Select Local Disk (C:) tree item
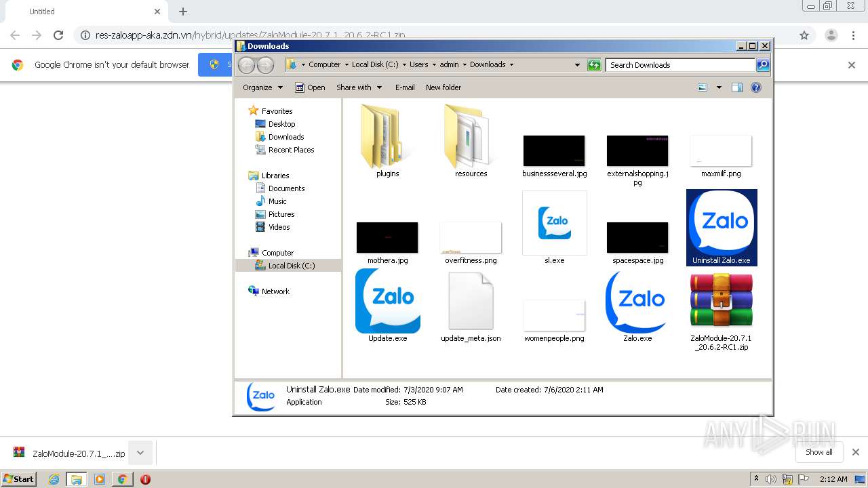The image size is (868, 488). pyautogui.click(x=288, y=266)
